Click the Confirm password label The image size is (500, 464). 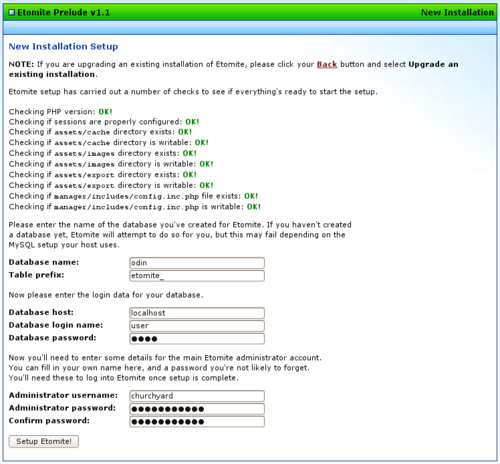[49, 421]
